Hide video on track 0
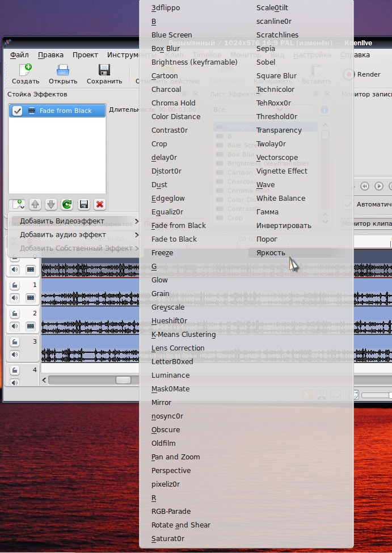 [x=31, y=270]
